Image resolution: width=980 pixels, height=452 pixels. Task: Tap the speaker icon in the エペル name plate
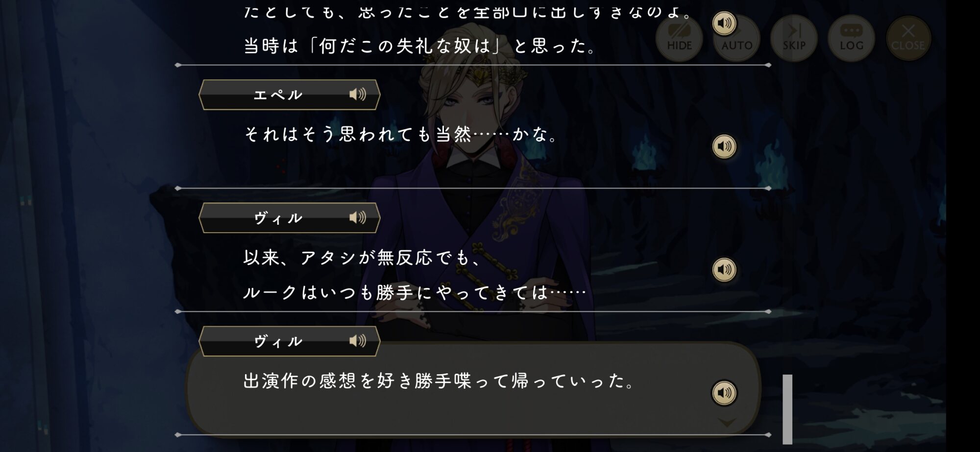pos(358,94)
